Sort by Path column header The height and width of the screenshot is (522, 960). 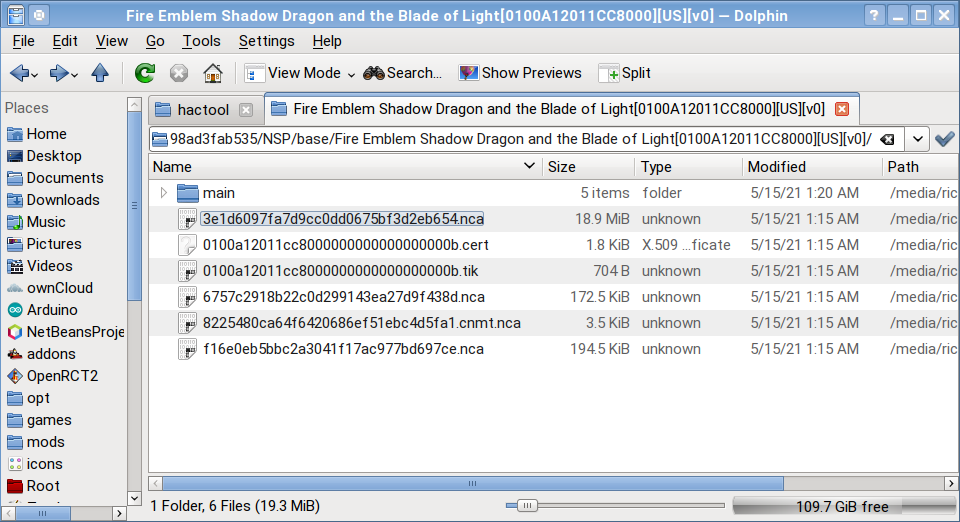click(921, 166)
